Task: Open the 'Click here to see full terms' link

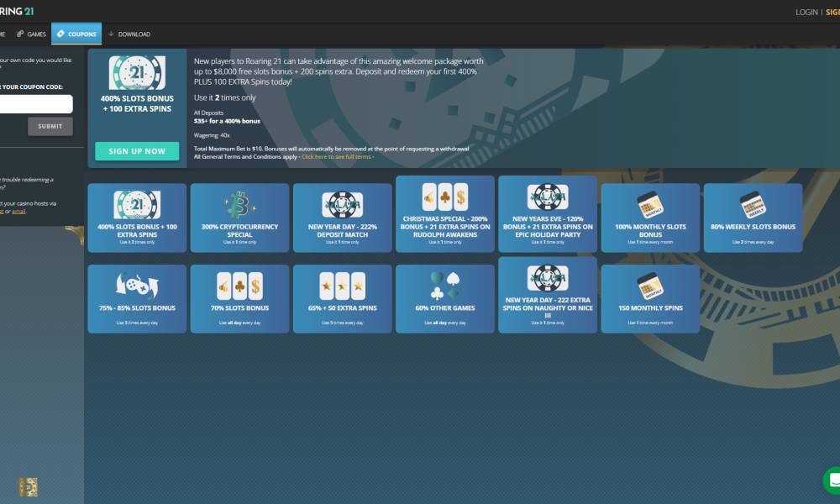Action: point(337,157)
